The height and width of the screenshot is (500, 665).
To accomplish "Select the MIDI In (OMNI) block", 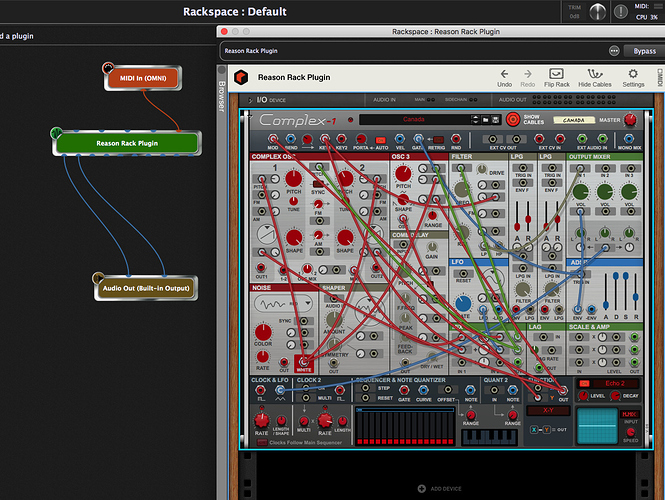I will tap(143, 78).
